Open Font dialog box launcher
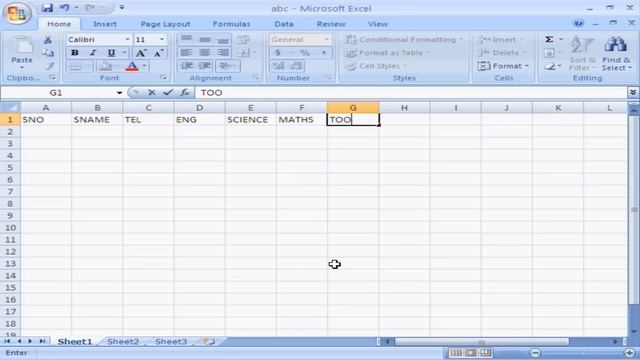Screen dimensions: 640x360 tap(164, 78)
